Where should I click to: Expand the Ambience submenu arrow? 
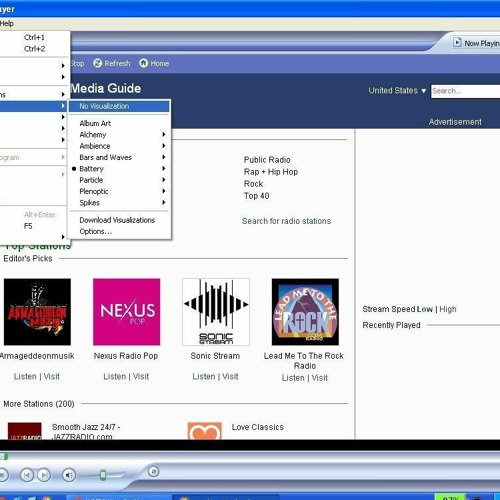pyautogui.click(x=164, y=146)
